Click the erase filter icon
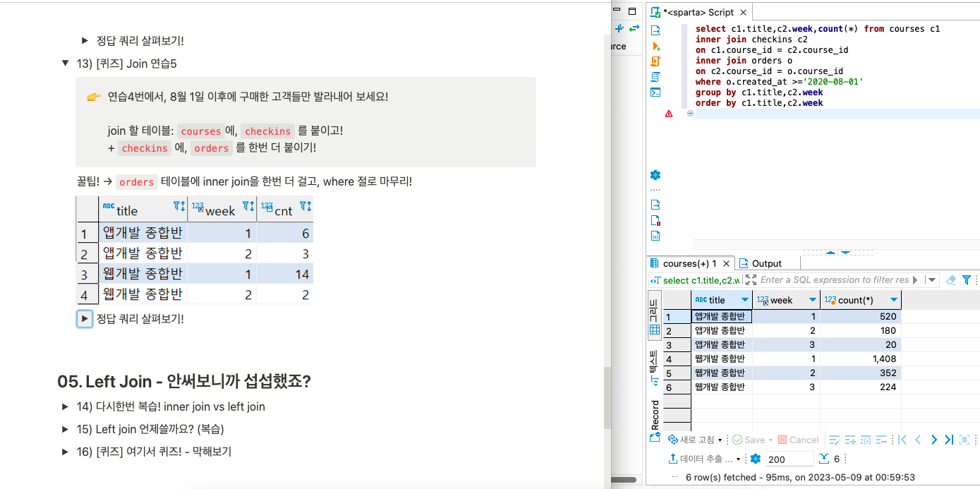Image resolution: width=980 pixels, height=489 pixels. coord(951,280)
